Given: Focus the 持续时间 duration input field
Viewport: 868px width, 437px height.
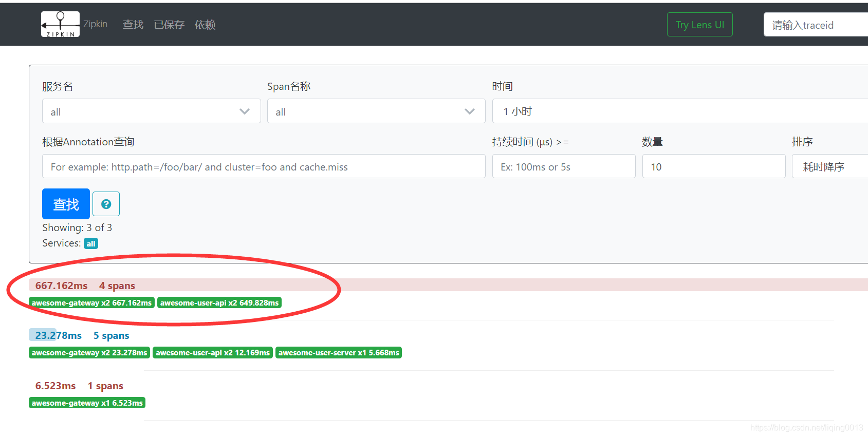Looking at the screenshot, I should (x=564, y=166).
